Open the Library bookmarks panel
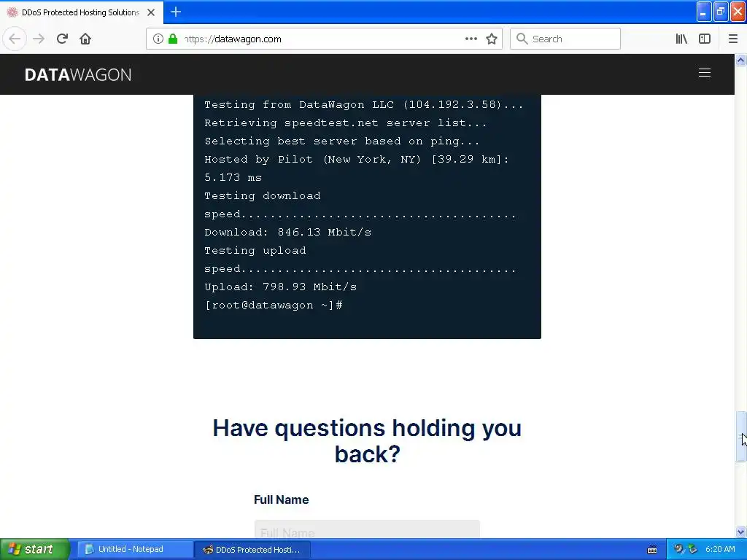 [681, 39]
